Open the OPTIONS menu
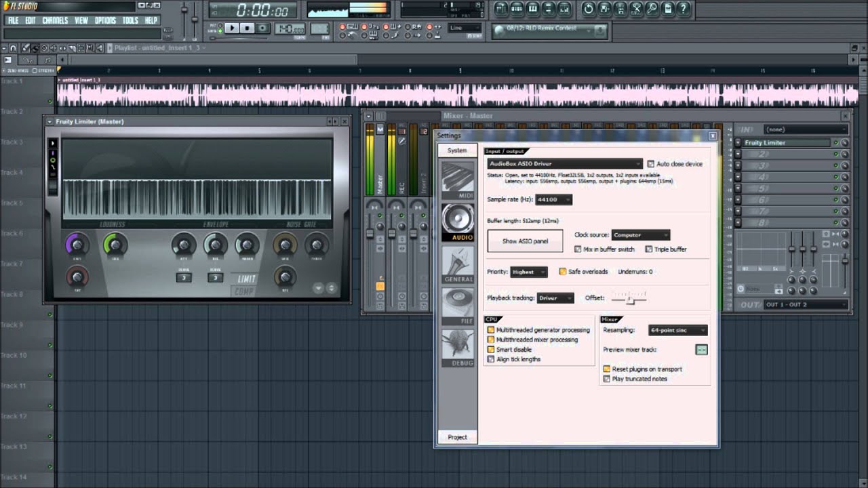868x488 pixels. [106, 21]
